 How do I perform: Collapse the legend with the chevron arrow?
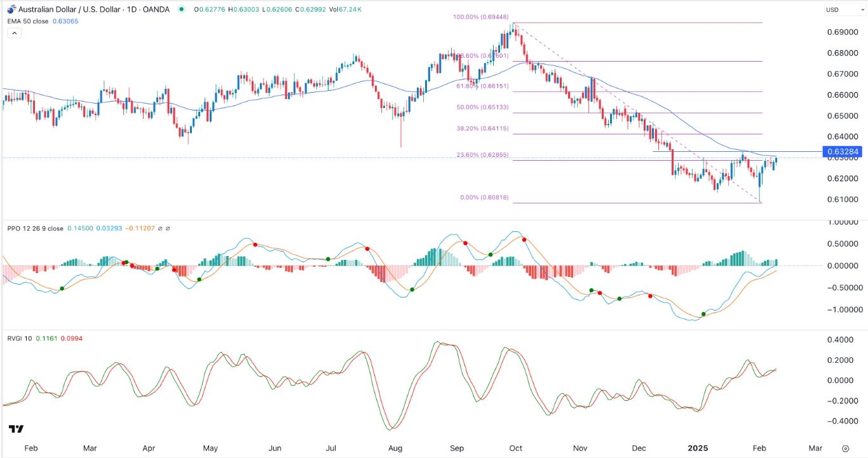(x=13, y=32)
